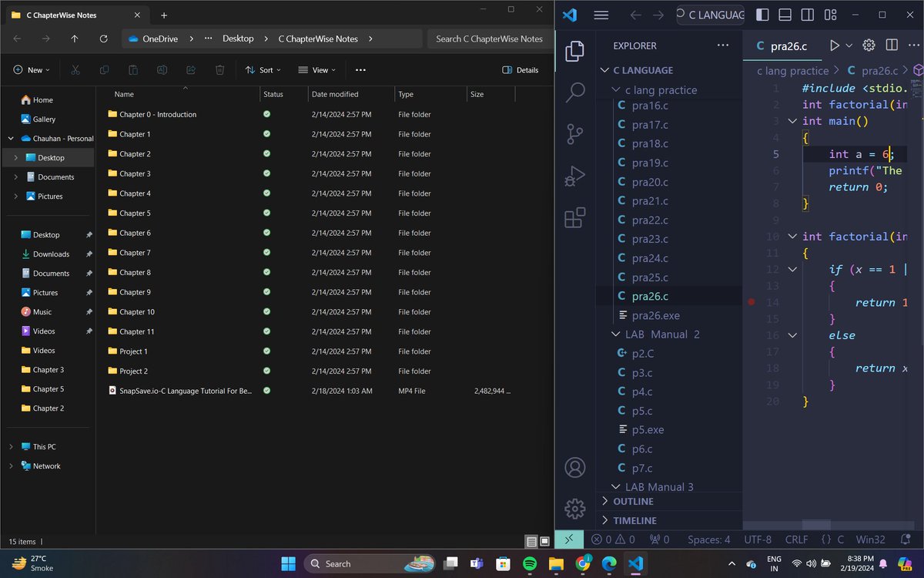
Task: Click Copy icon in File Explorer toolbar
Action: [104, 70]
